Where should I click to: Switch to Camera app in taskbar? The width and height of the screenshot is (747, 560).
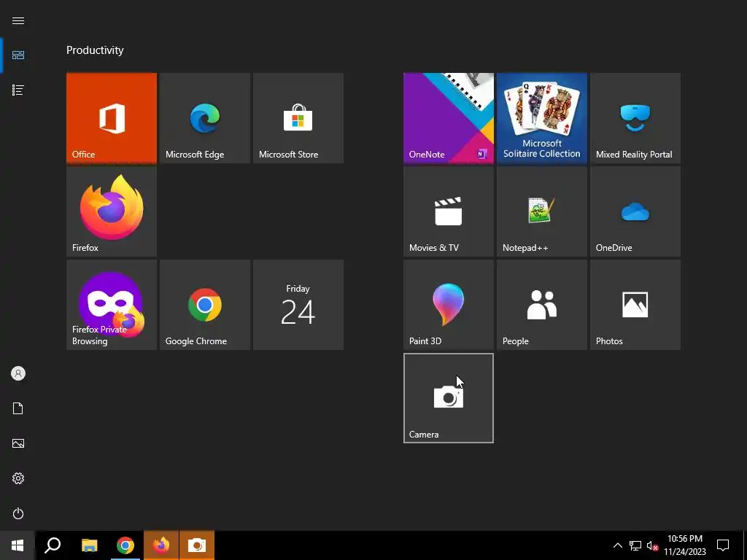(x=197, y=545)
